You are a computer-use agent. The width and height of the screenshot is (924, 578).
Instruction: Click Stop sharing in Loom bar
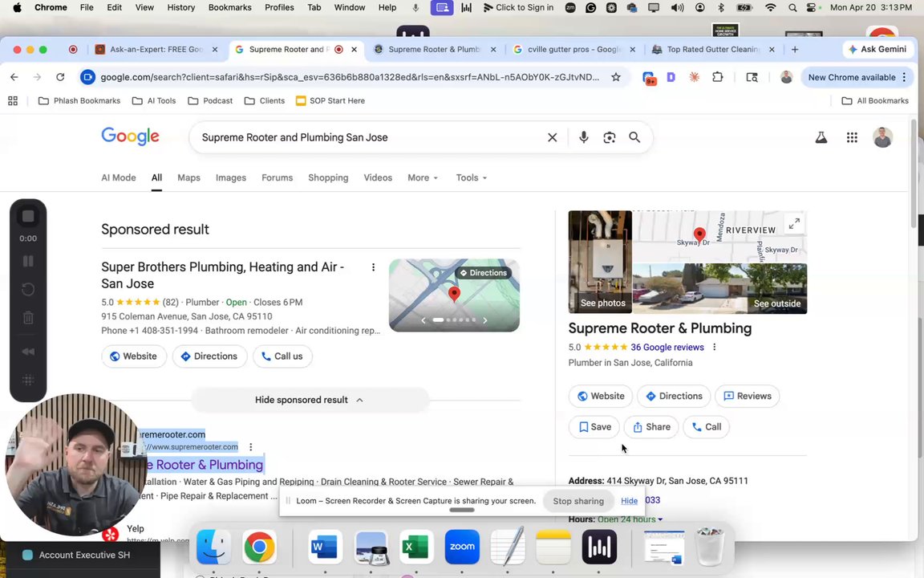[x=578, y=501]
